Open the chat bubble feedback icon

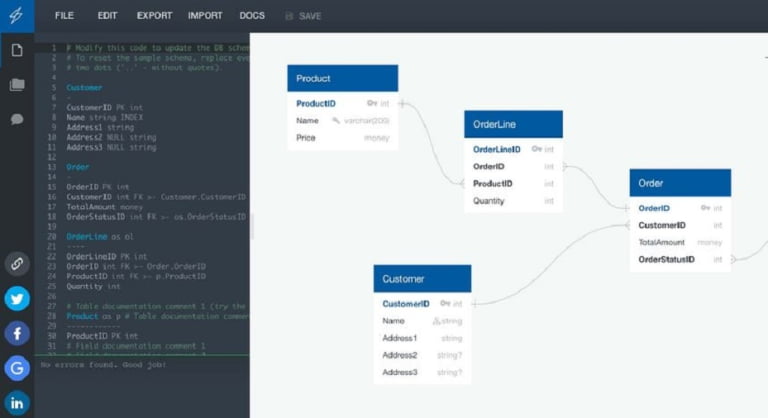coord(16,119)
